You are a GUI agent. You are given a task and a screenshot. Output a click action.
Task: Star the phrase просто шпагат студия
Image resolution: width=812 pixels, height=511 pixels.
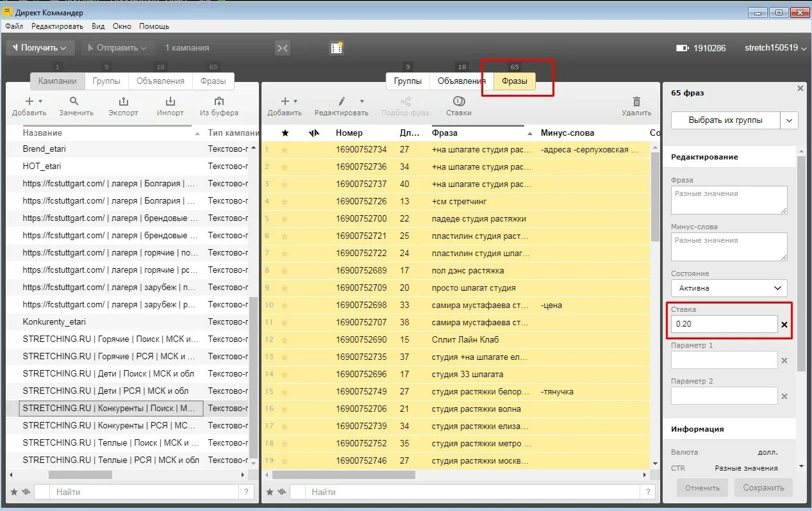pyautogui.click(x=285, y=288)
